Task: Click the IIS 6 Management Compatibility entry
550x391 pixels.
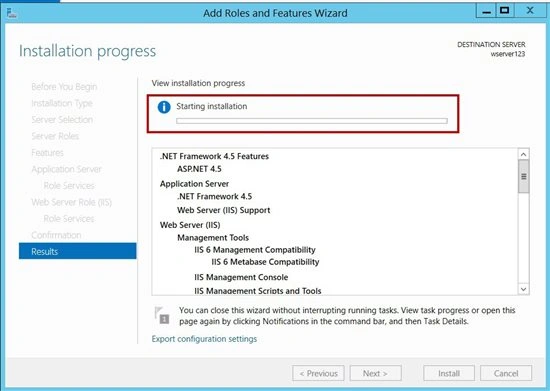Action: click(255, 250)
